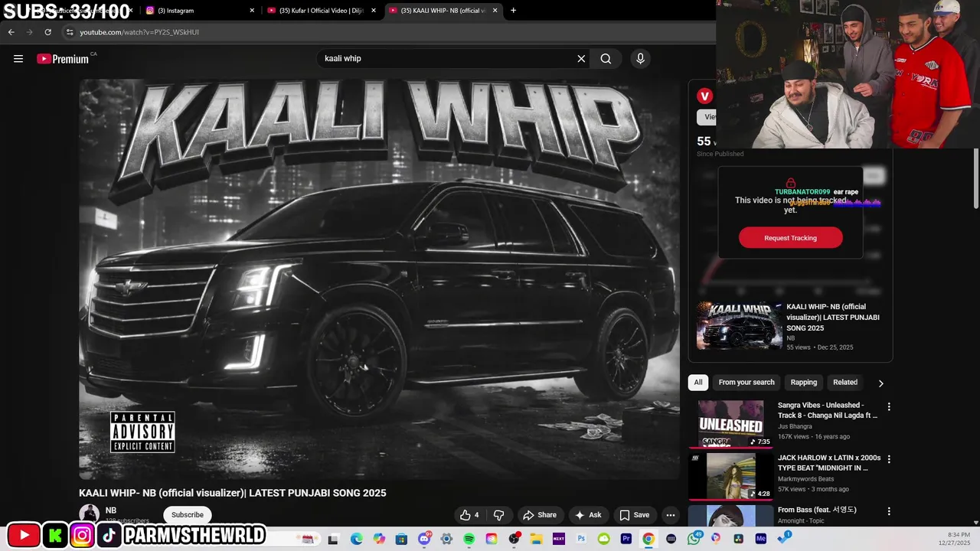Dislike the KAALI WHIP video
This screenshot has width=980, height=551.
[x=498, y=515]
